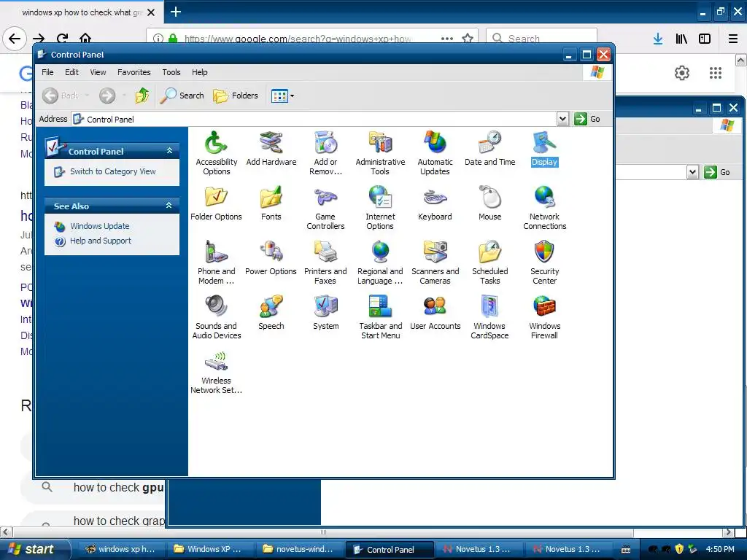The height and width of the screenshot is (560, 747).
Task: Open the File menu
Action: pos(47,72)
